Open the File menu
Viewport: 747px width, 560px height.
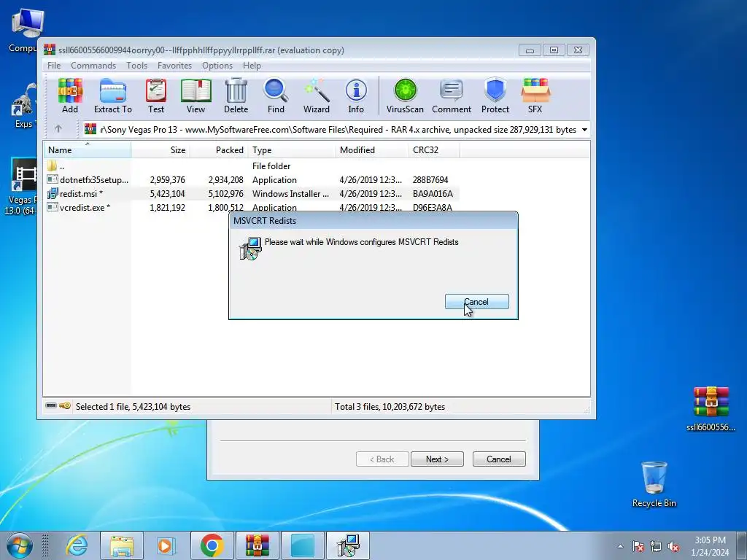pyautogui.click(x=54, y=65)
